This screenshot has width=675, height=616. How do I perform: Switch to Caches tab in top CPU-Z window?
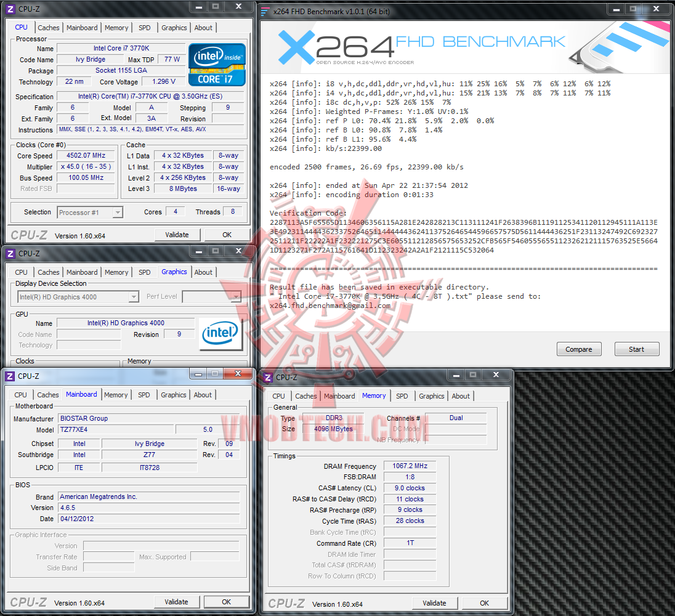(x=49, y=28)
